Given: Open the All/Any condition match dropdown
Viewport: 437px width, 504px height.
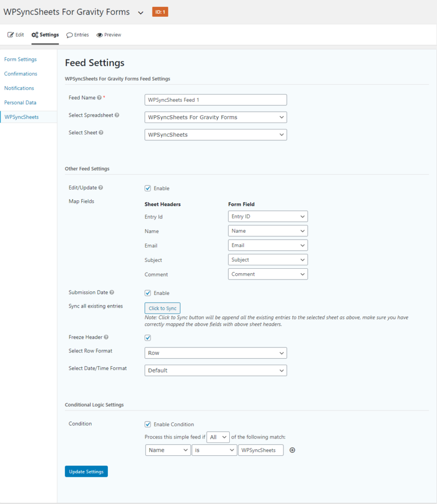Looking at the screenshot, I should [x=218, y=437].
